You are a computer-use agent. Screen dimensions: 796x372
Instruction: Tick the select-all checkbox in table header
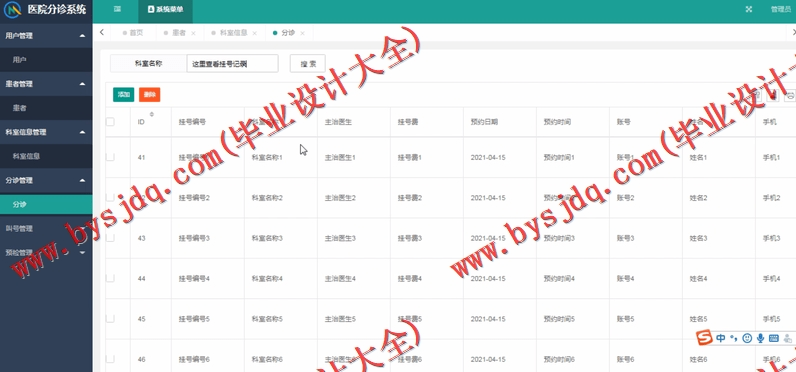pyautogui.click(x=110, y=122)
